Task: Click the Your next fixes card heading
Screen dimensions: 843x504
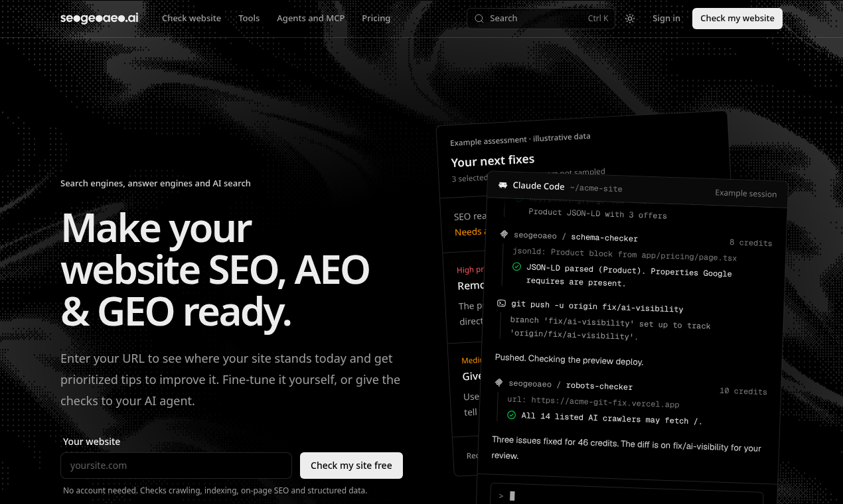Action: (493, 160)
